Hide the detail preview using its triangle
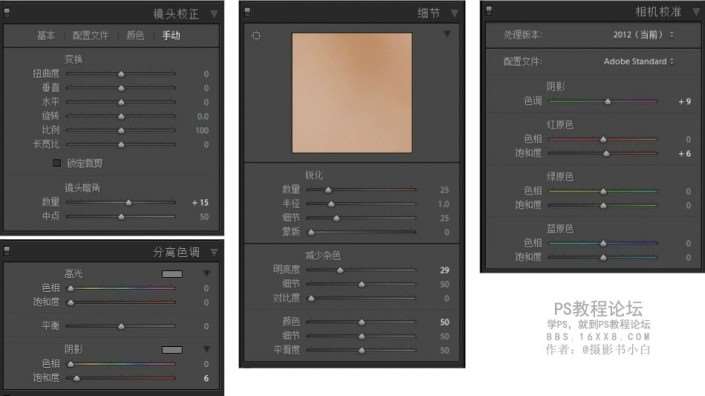This screenshot has height=396, width=705. click(447, 34)
